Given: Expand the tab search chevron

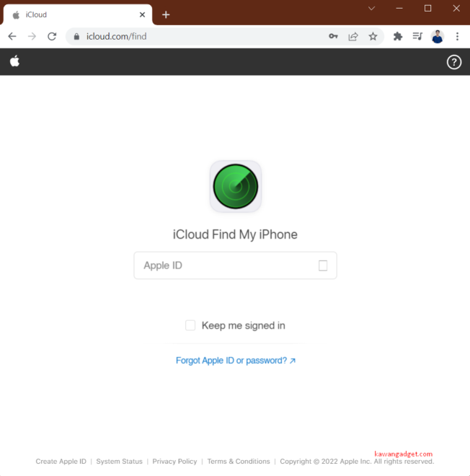Looking at the screenshot, I should pos(371,9).
